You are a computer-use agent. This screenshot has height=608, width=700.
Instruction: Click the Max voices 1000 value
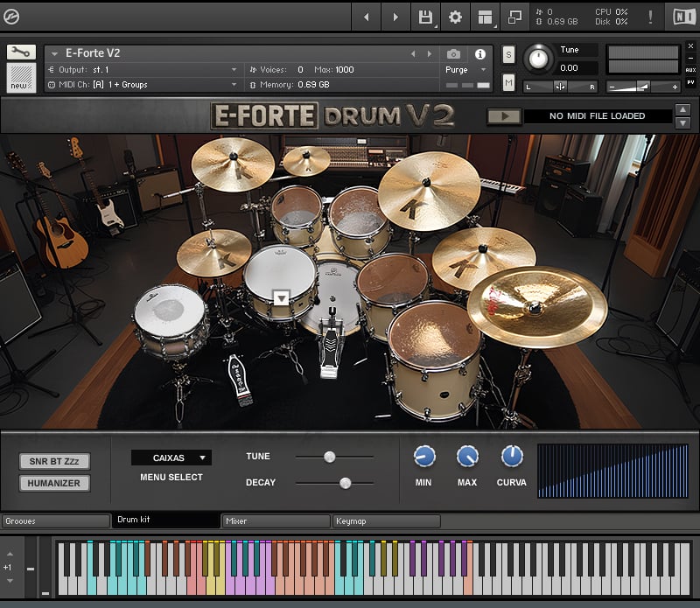click(344, 70)
